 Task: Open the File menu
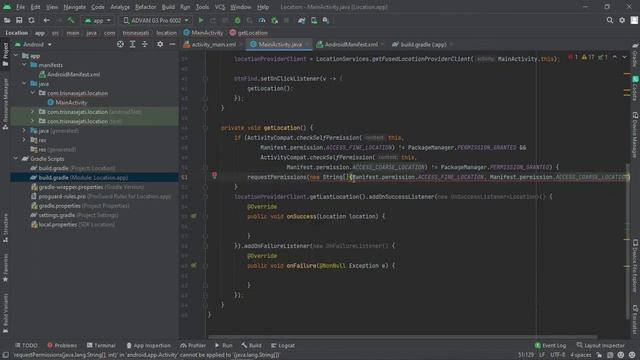point(20,7)
